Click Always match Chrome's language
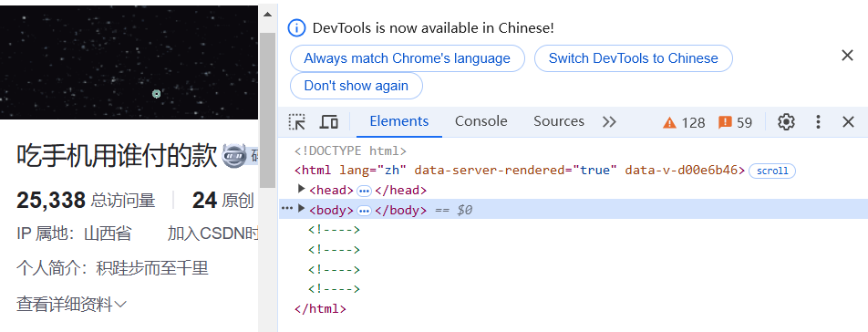 tap(407, 58)
